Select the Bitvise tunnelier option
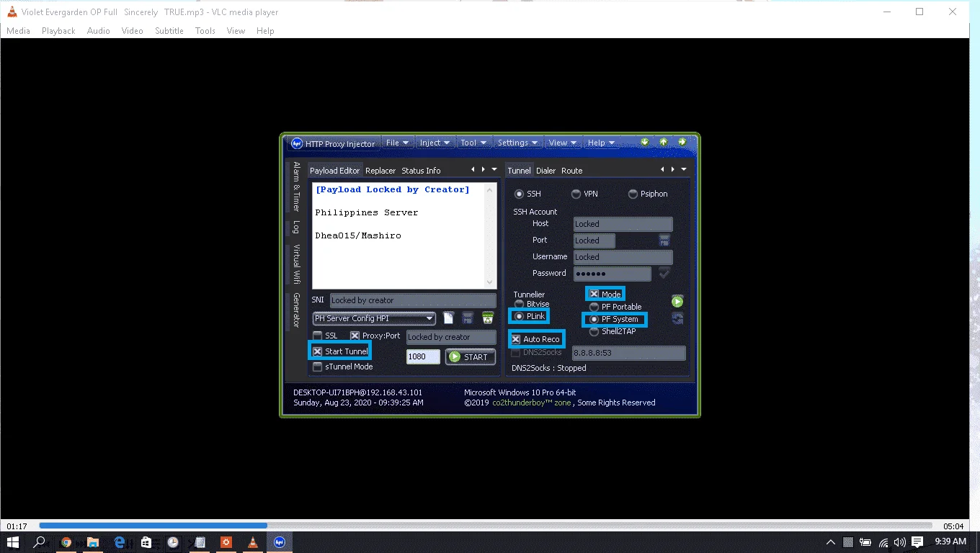This screenshot has width=980, height=553. (519, 304)
